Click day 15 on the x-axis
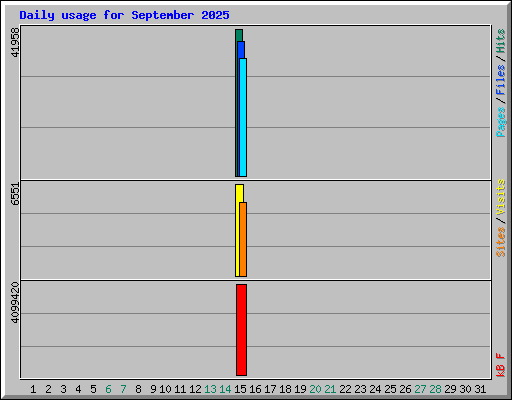This screenshot has width=512, height=400. click(x=240, y=389)
